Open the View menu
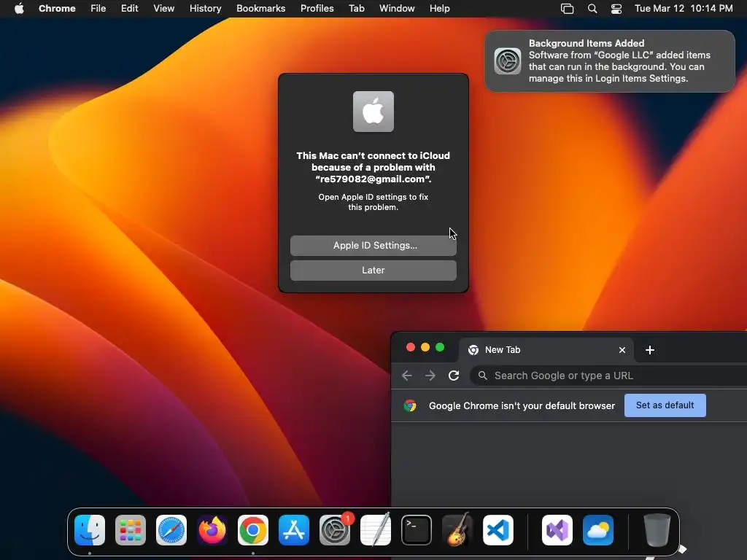Viewport: 747px width, 560px height. (164, 8)
